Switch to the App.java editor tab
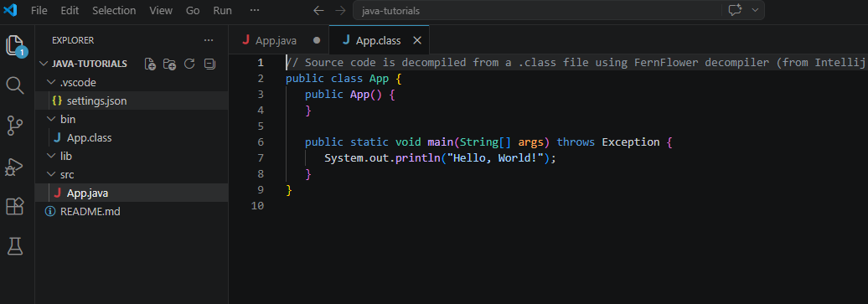This screenshot has width=868, height=304. pos(278,40)
